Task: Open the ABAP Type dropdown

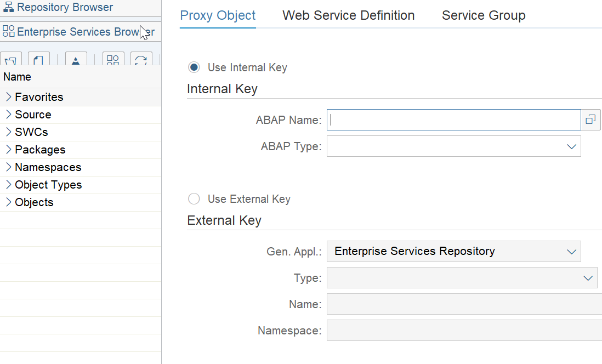Action: (571, 146)
